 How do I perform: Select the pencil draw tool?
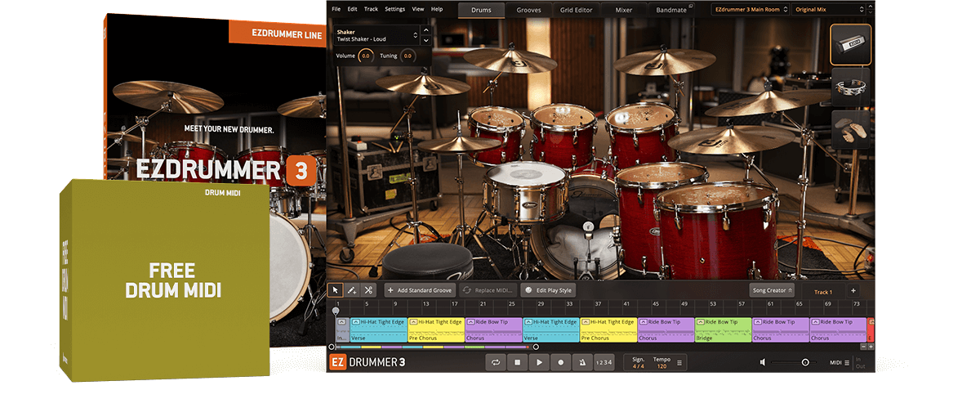(x=352, y=290)
